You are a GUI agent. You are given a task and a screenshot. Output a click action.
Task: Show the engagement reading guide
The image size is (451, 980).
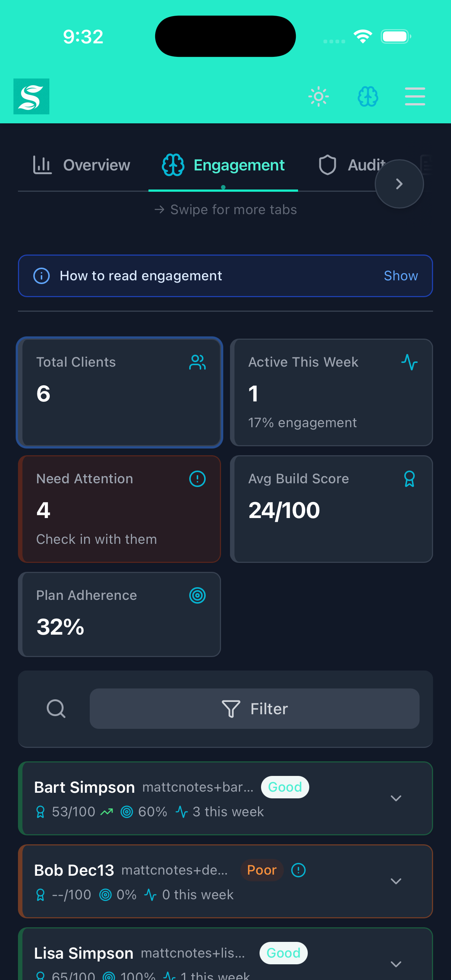[401, 275]
